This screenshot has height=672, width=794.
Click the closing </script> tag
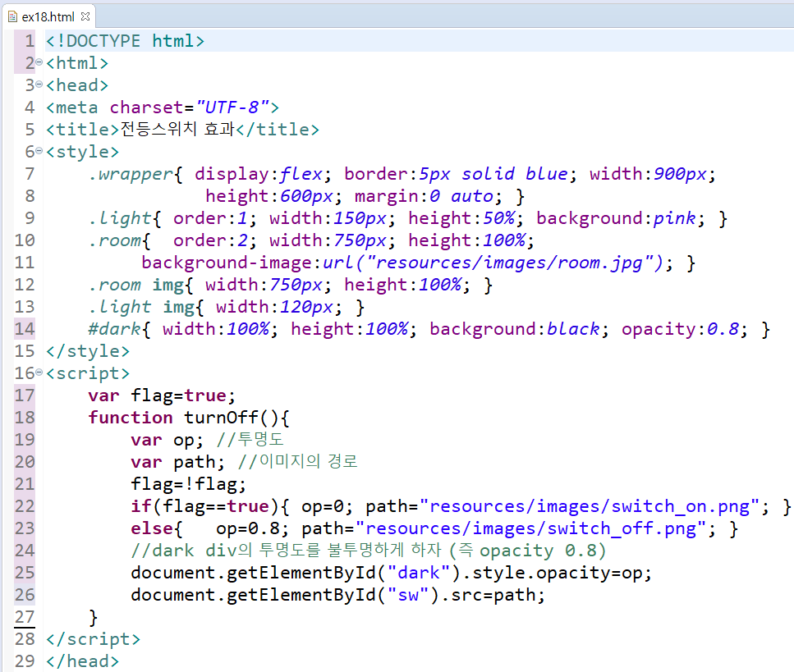click(93, 639)
